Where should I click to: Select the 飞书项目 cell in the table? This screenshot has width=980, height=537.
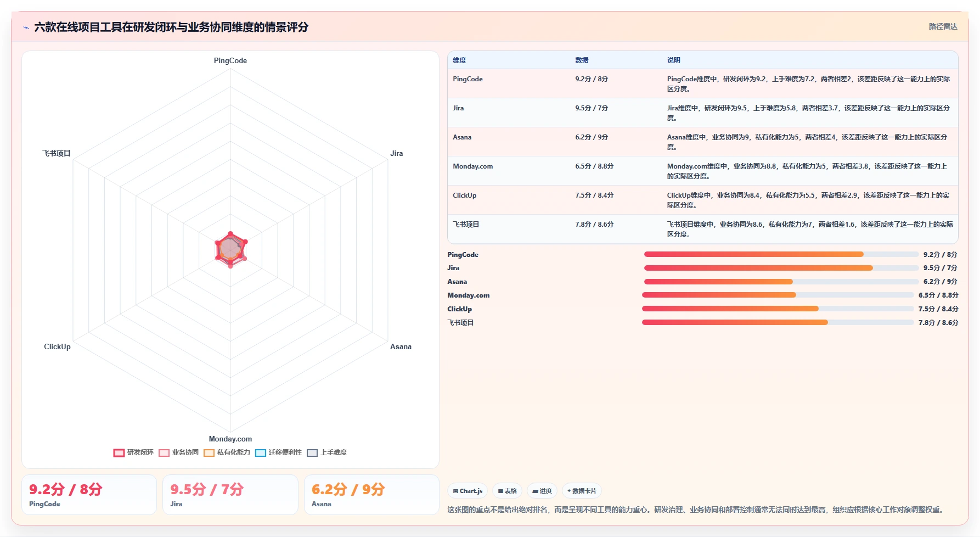pyautogui.click(x=466, y=225)
